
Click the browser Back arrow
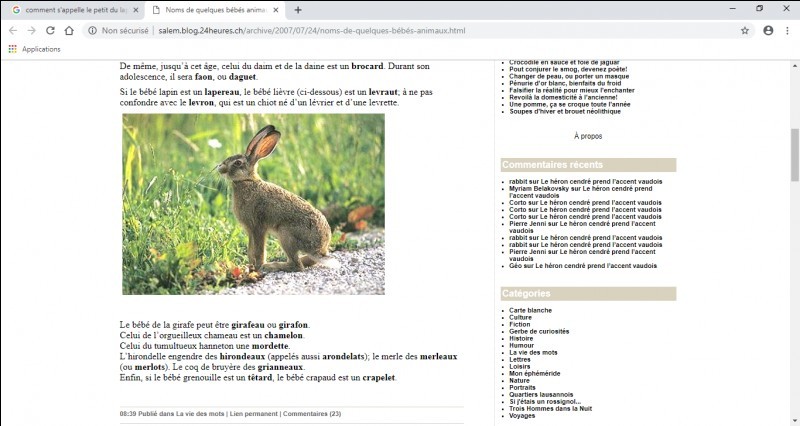click(x=12, y=30)
